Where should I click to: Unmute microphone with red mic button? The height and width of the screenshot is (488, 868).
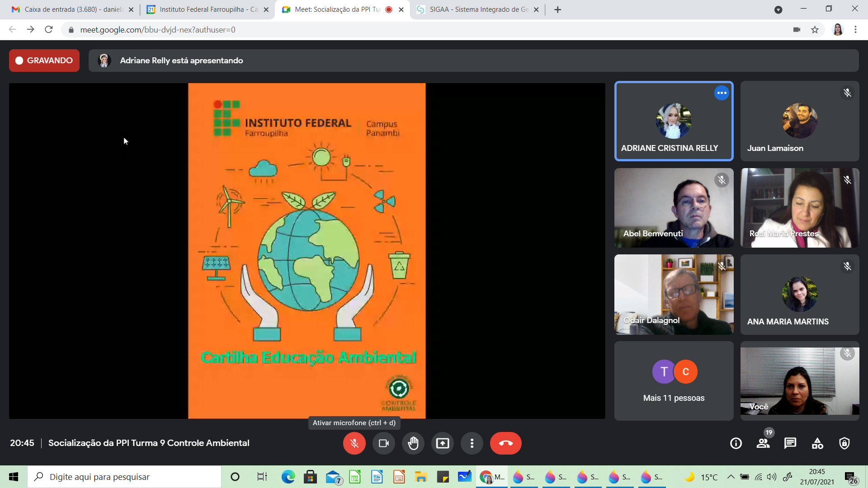(x=354, y=443)
